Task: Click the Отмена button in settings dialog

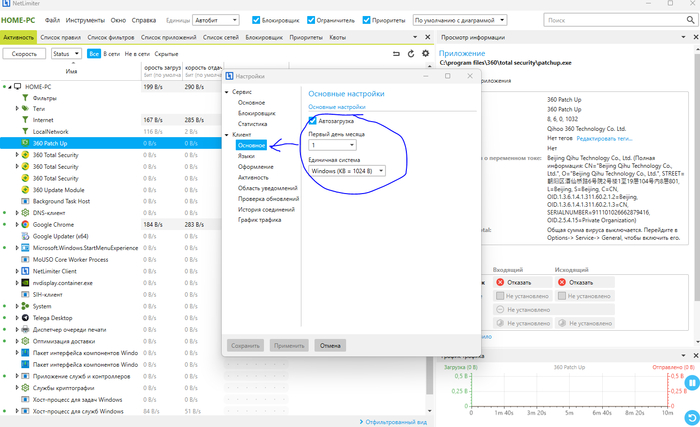Action: click(330, 345)
